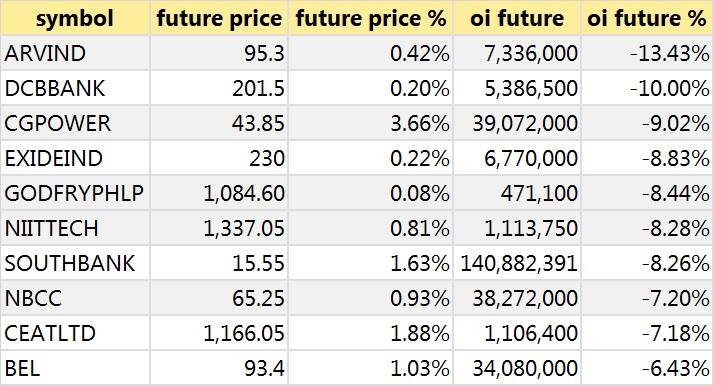Click the 'oi future' column header

(x=517, y=18)
